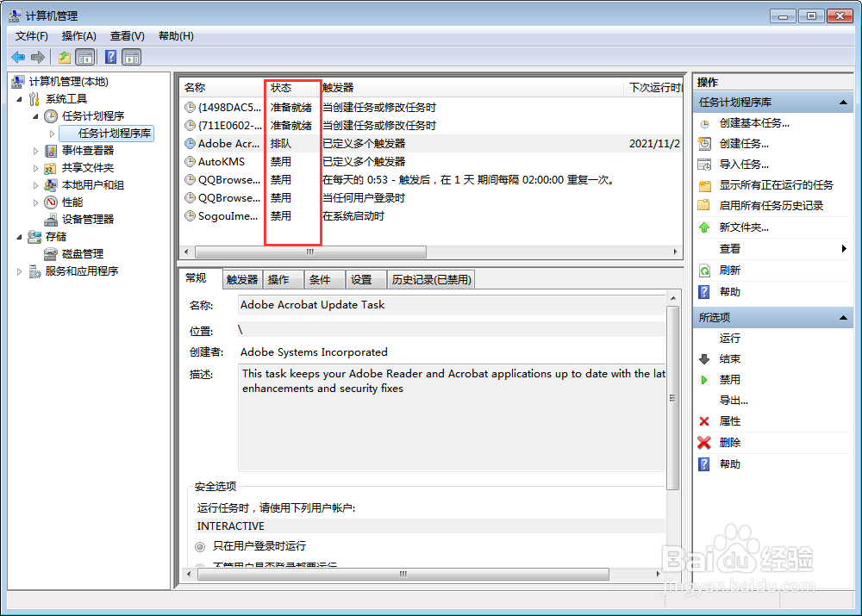Click the 任务计划程序 clock icon
The width and height of the screenshot is (862, 616).
[x=51, y=116]
